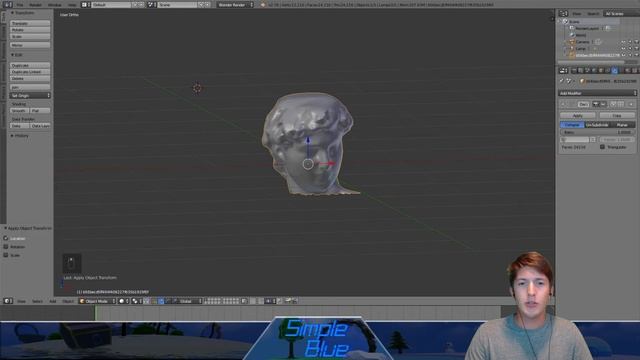Click the Delete button
Image resolution: width=640 pixels, height=360 pixels.
pos(30,78)
